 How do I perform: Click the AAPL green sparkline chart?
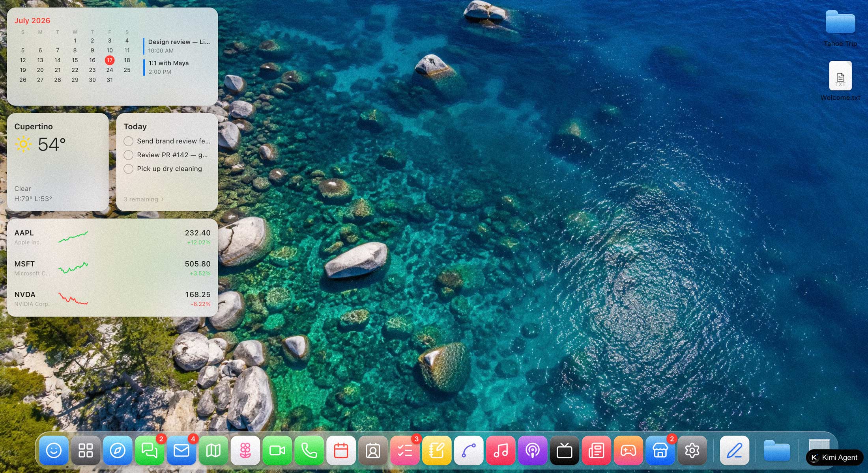pyautogui.click(x=73, y=237)
